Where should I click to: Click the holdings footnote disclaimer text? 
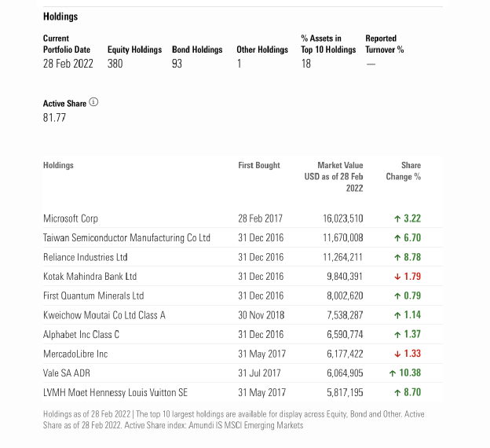234,420
